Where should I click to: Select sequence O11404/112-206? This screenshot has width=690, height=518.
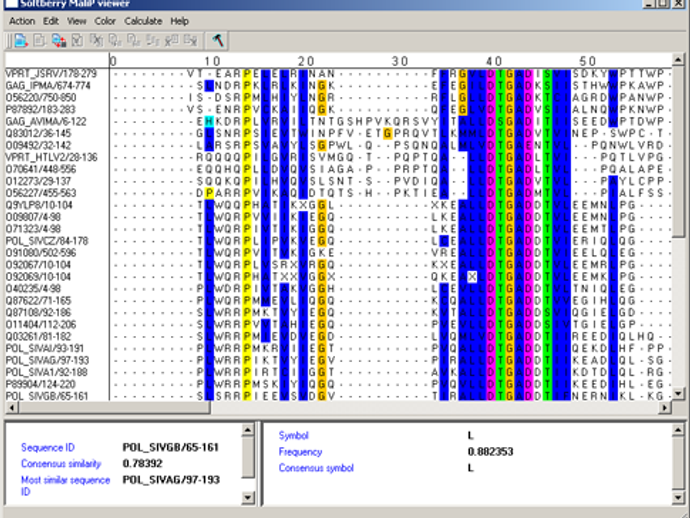tap(41, 324)
